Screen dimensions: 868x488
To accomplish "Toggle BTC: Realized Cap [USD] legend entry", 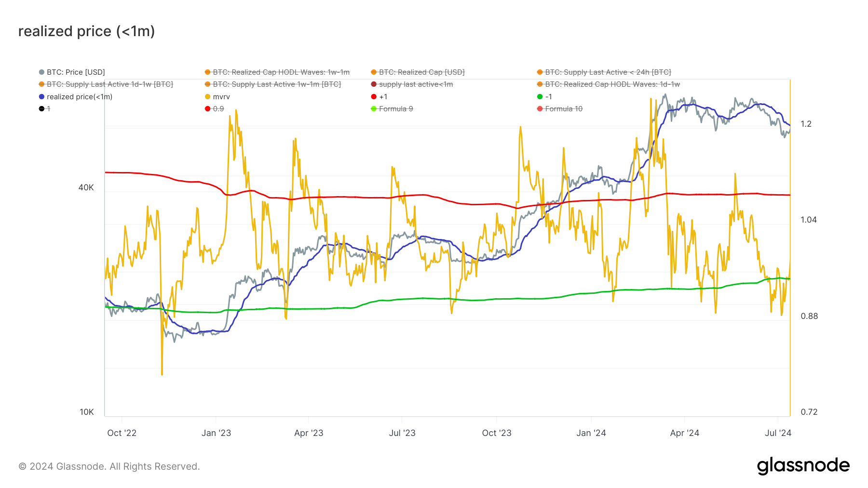I will point(418,72).
